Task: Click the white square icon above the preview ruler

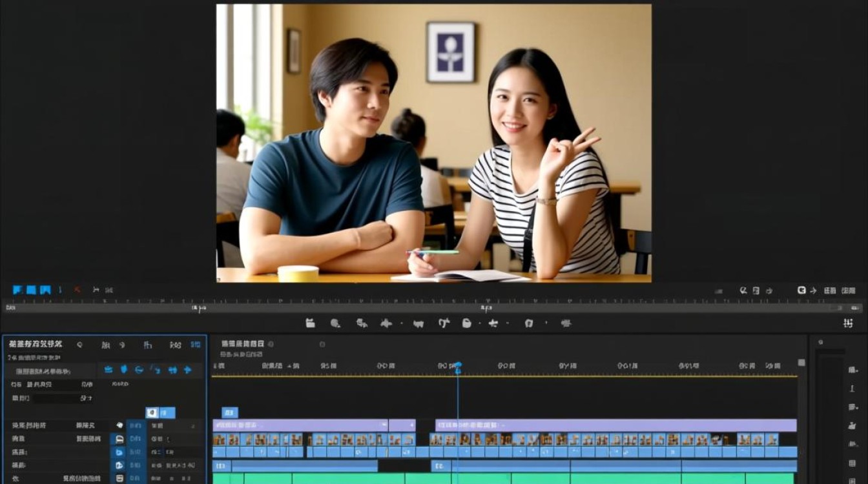Action: [x=801, y=290]
